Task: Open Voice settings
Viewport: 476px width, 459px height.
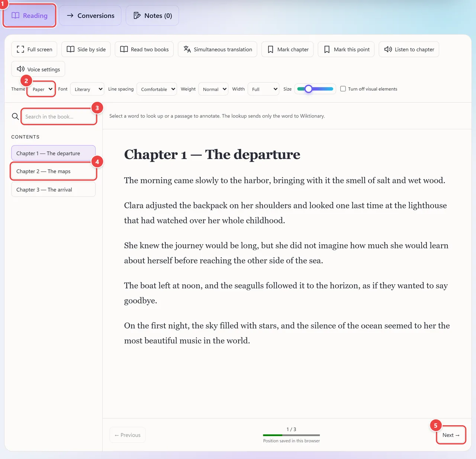Action: (x=38, y=69)
